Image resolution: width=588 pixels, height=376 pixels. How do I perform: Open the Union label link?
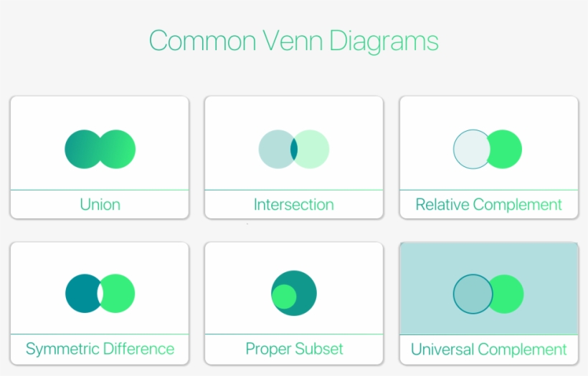[100, 205]
